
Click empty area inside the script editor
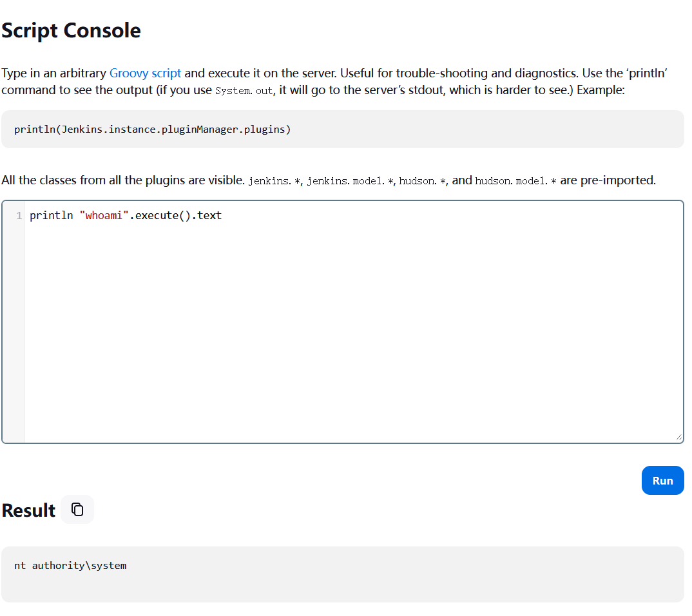353,329
